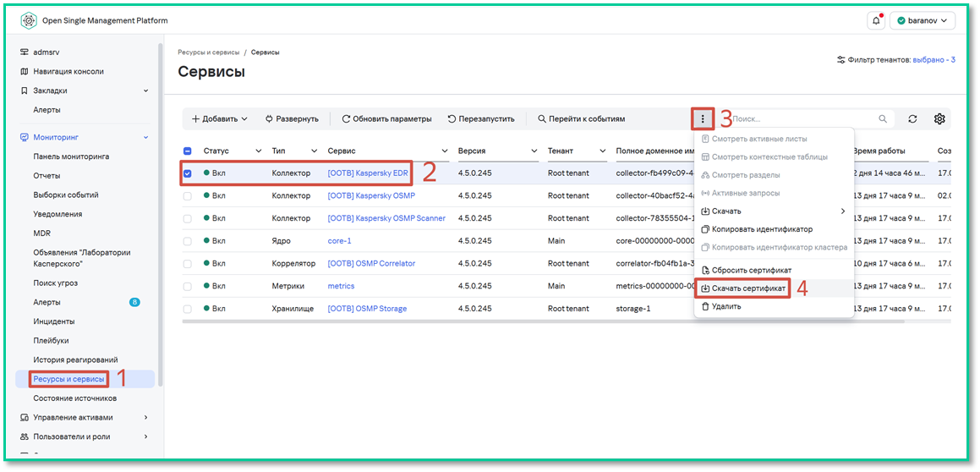Open the three-dot more actions menu
This screenshot has width=980, height=472.
703,118
